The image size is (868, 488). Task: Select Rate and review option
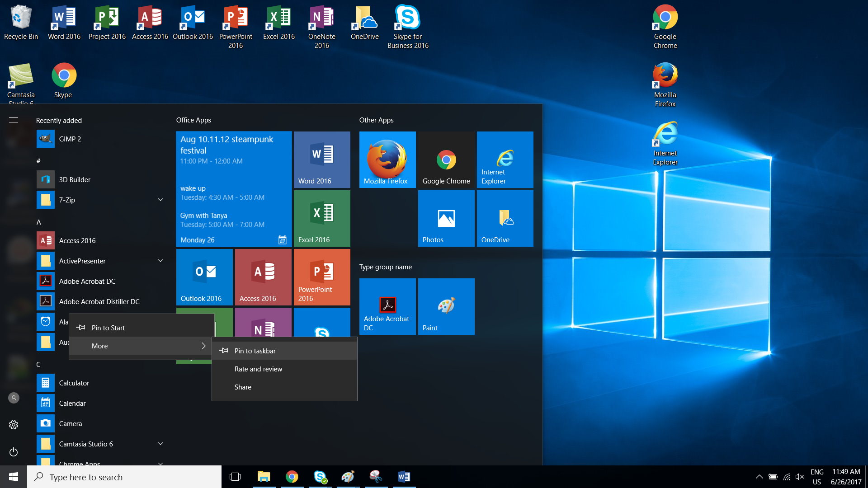click(x=284, y=369)
